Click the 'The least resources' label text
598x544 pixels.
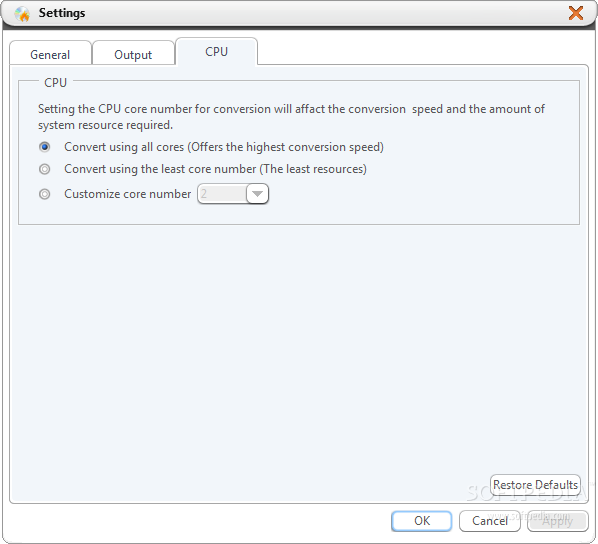tap(313, 169)
